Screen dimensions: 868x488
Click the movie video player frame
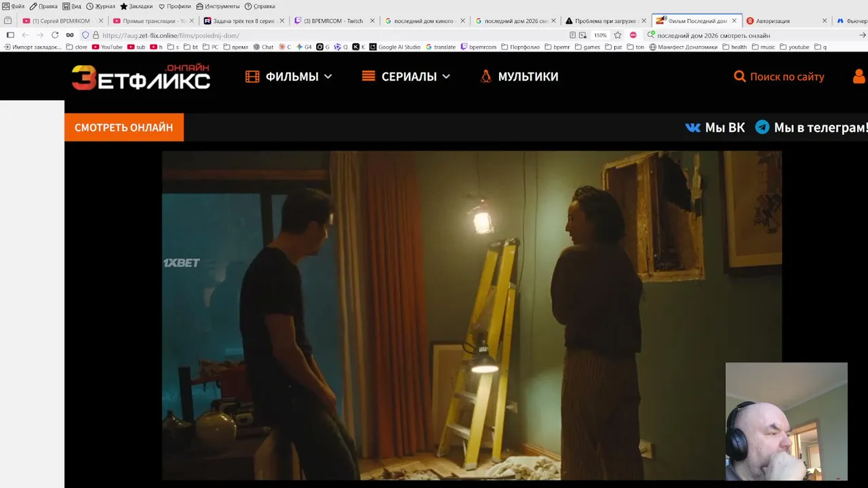pos(471,315)
